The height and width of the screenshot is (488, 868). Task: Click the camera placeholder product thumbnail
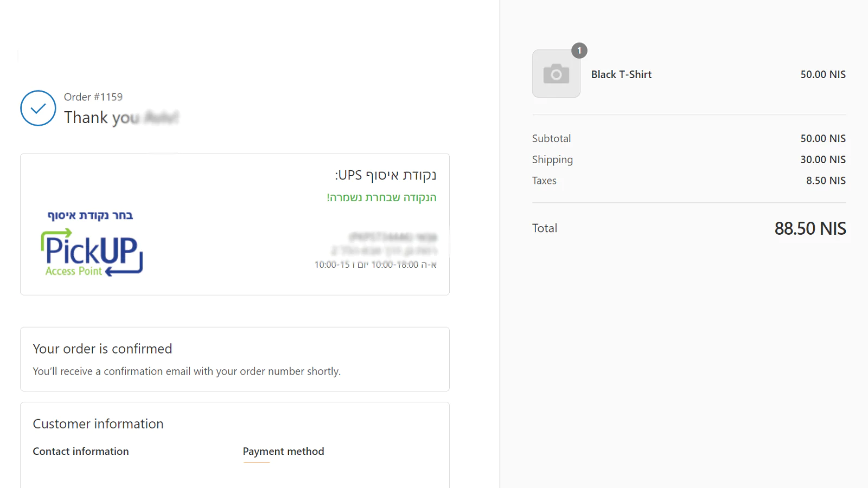[556, 74]
